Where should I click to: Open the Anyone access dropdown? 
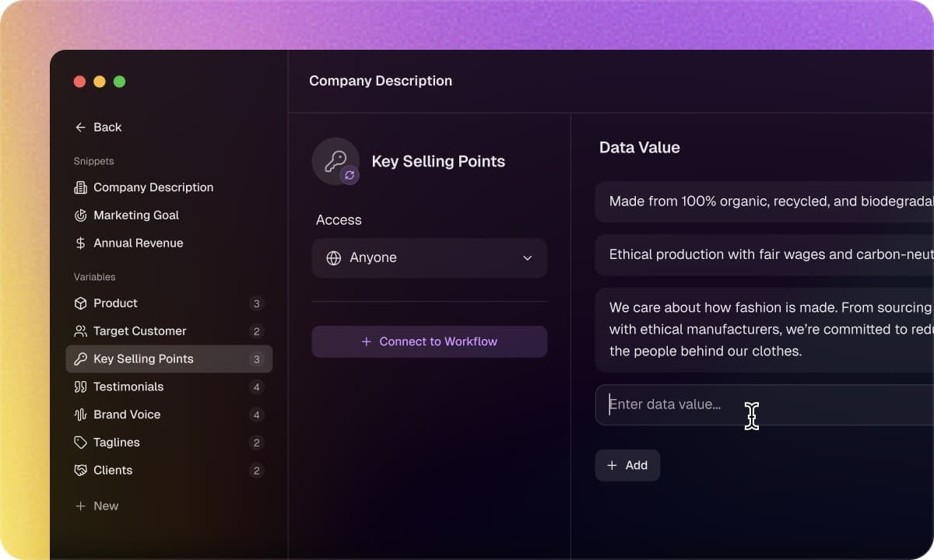(x=429, y=257)
